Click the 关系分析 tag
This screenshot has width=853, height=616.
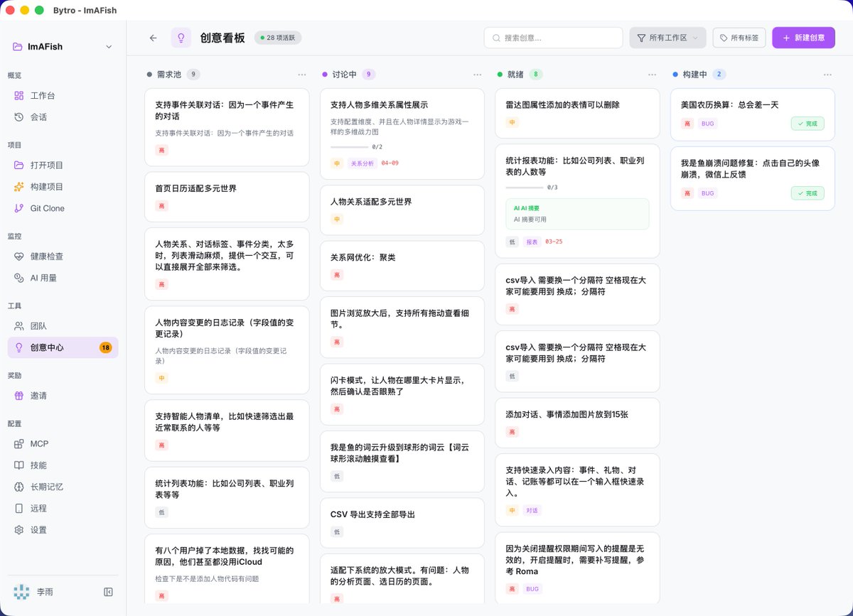pyautogui.click(x=363, y=163)
